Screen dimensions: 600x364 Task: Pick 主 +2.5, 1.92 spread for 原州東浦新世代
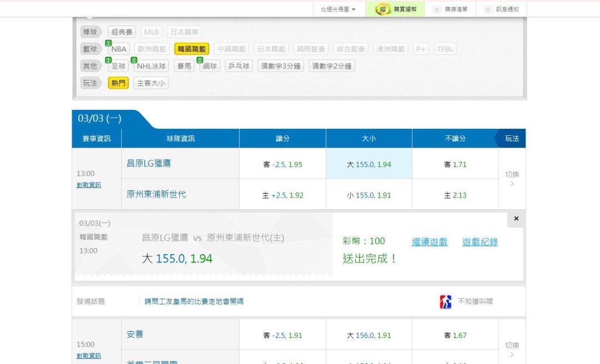pyautogui.click(x=283, y=195)
